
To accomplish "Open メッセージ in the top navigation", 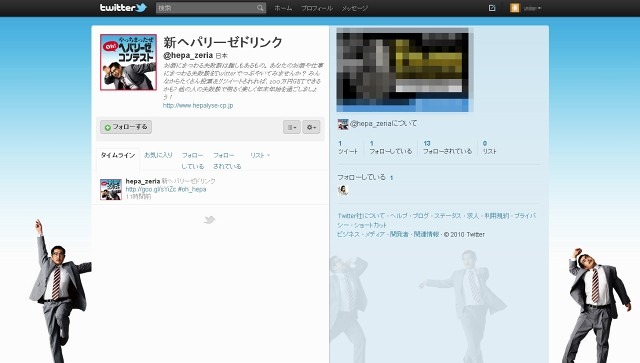I will (x=355, y=8).
